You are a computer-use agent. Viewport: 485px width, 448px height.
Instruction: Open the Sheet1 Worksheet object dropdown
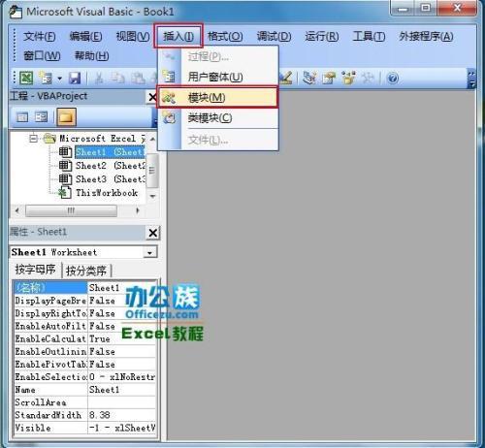149,252
